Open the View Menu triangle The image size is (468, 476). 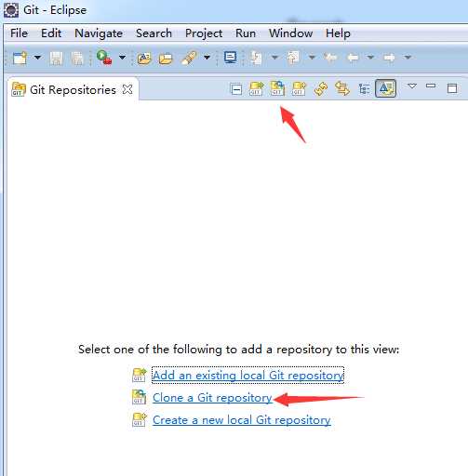[x=412, y=86]
